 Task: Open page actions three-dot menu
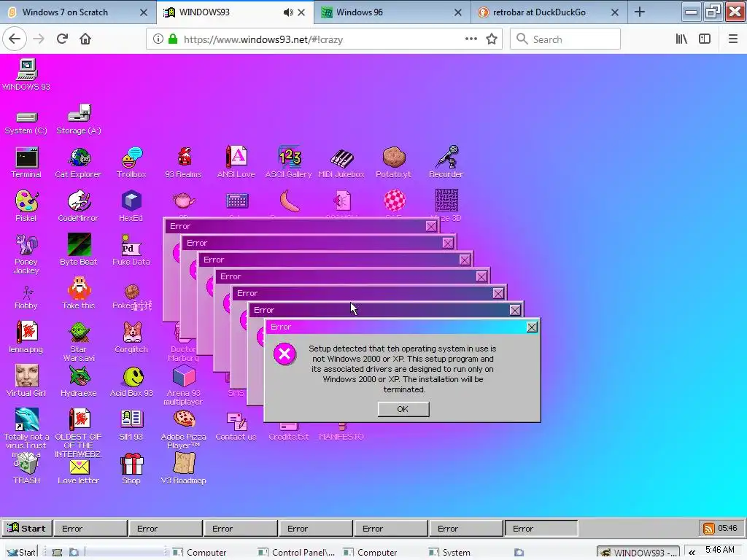(471, 39)
